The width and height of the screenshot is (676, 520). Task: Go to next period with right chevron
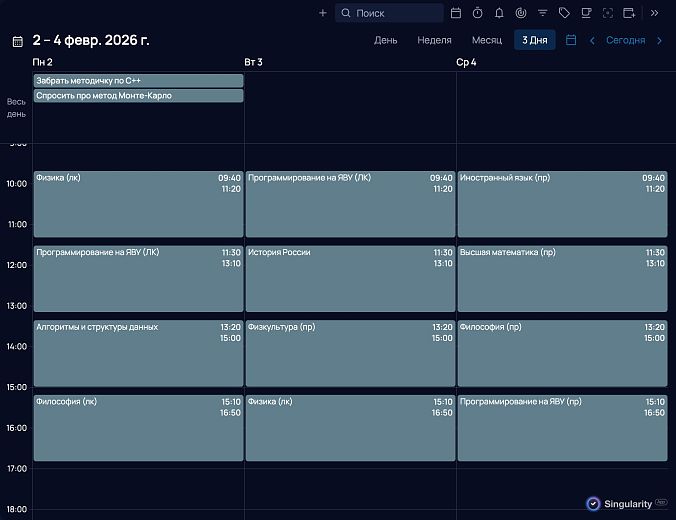point(659,40)
